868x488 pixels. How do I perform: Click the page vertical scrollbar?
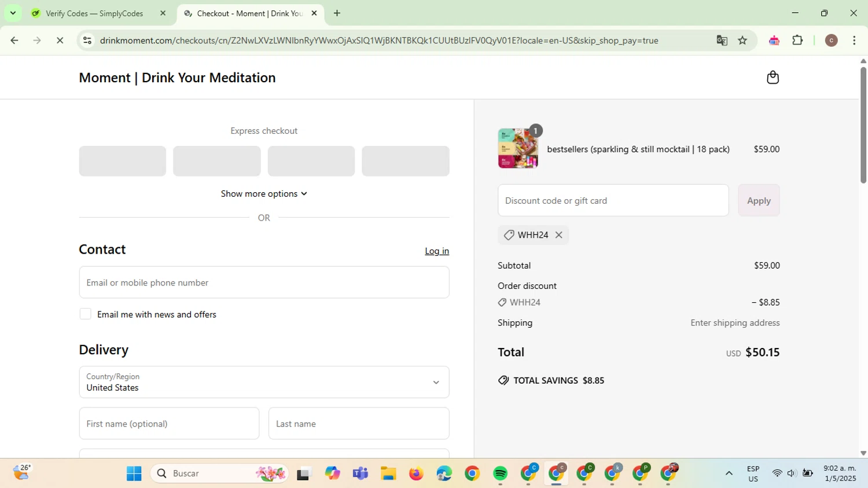tap(863, 125)
